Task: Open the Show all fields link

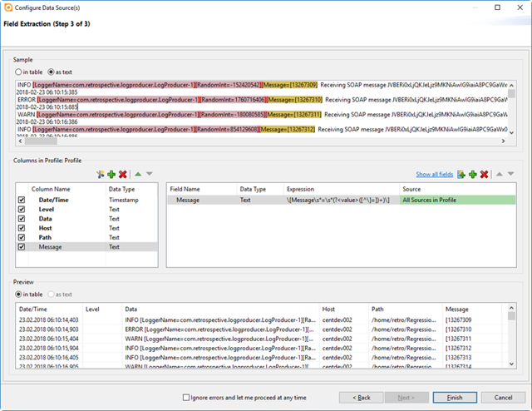Action: pos(434,174)
